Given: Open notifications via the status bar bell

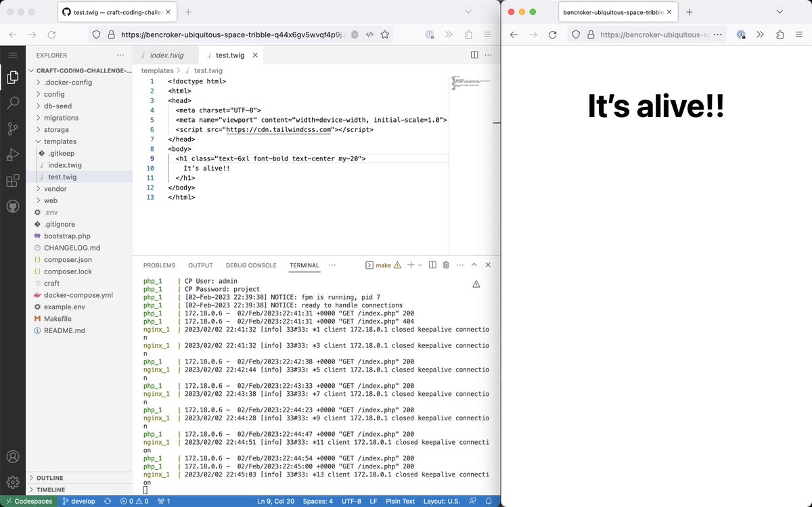Looking at the screenshot, I should [x=488, y=501].
